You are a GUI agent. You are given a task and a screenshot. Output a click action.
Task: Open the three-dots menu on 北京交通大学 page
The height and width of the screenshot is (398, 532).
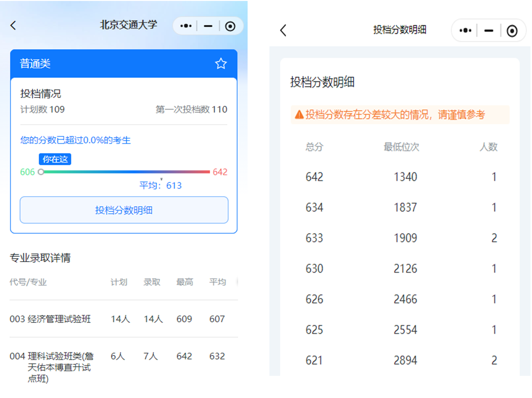pyautogui.click(x=186, y=26)
